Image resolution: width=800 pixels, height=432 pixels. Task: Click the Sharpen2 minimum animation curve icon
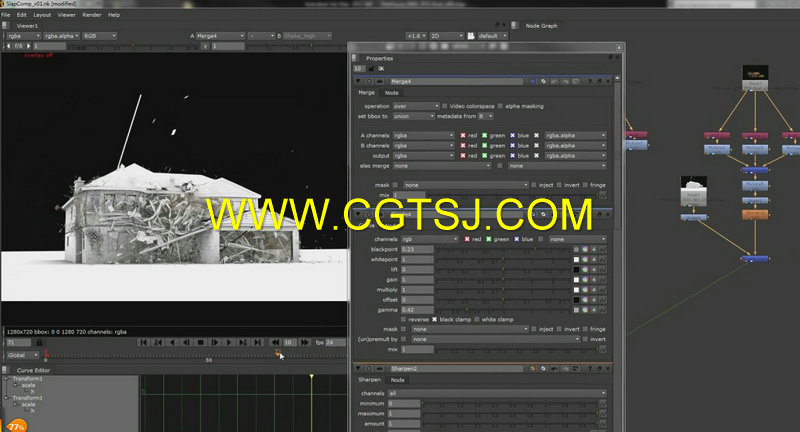click(x=603, y=403)
